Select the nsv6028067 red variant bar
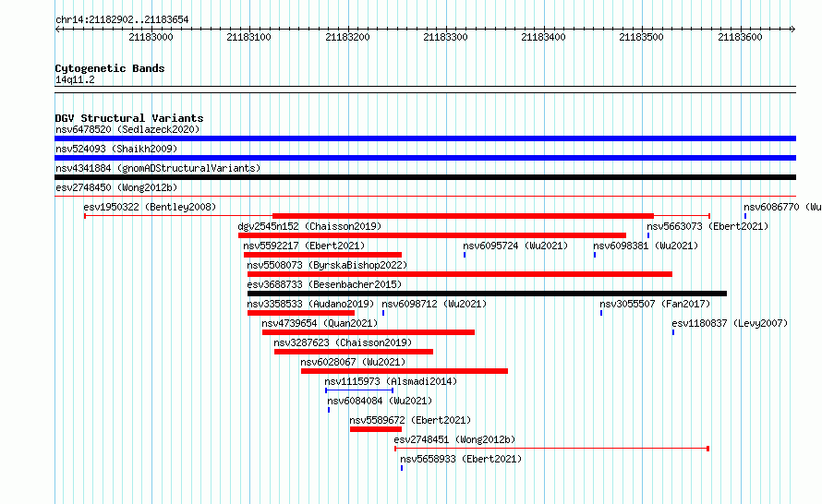 pos(405,371)
